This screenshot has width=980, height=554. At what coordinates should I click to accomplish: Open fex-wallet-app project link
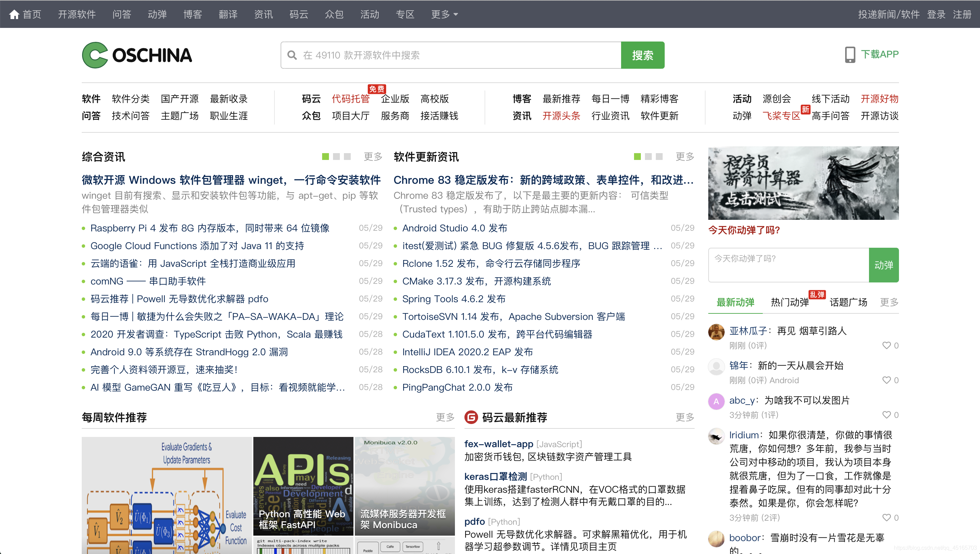[x=499, y=444]
